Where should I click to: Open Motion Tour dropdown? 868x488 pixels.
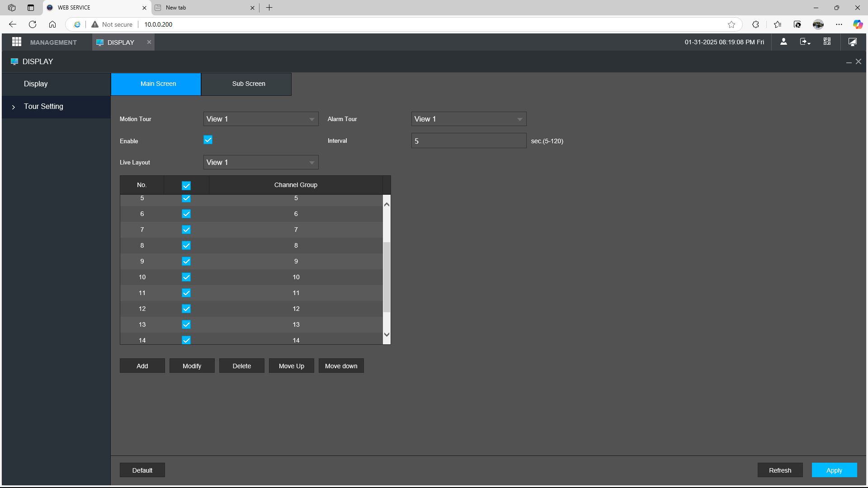point(261,119)
